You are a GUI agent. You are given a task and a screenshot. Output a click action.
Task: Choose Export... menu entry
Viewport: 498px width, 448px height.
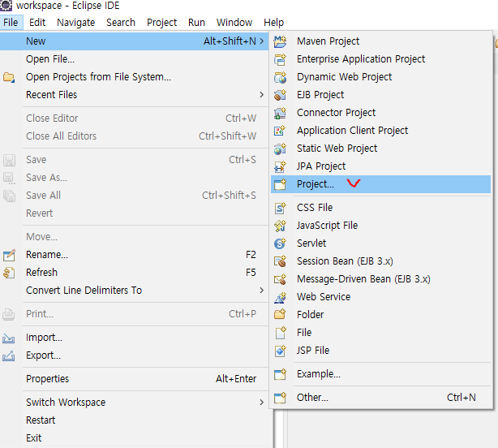point(135,355)
